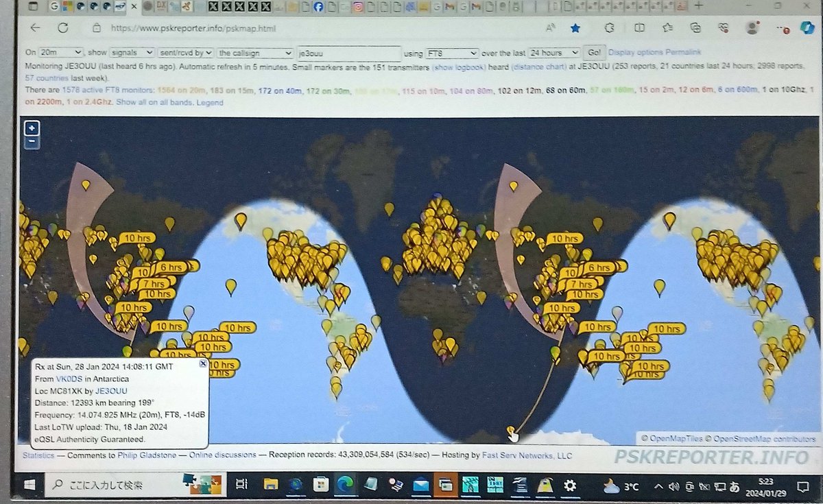Screen dimensions: 823x504
Task: Click the 102 on 12m band link
Action: click(518, 91)
